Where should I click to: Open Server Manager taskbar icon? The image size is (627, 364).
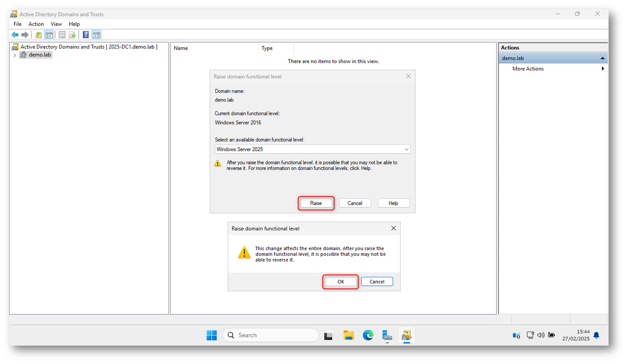coord(387,335)
